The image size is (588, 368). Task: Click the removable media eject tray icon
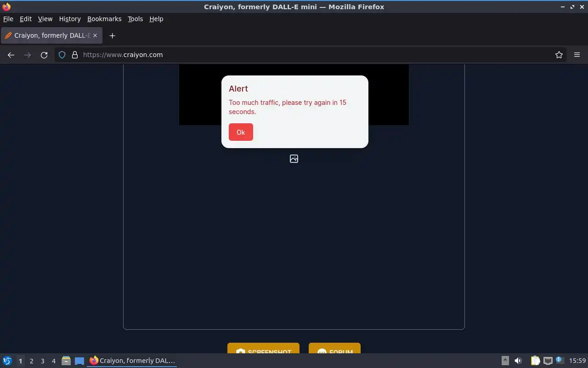pyautogui.click(x=505, y=361)
